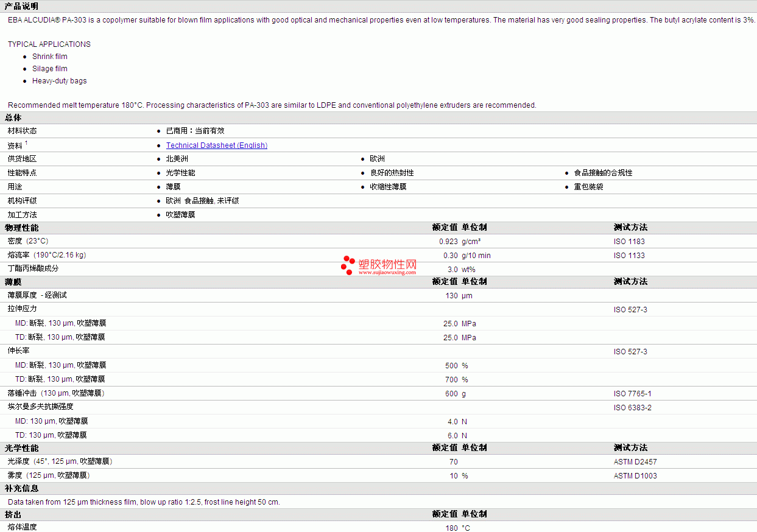Select the film thickness value 130
Screen dimensions: 757x532
click(x=451, y=296)
